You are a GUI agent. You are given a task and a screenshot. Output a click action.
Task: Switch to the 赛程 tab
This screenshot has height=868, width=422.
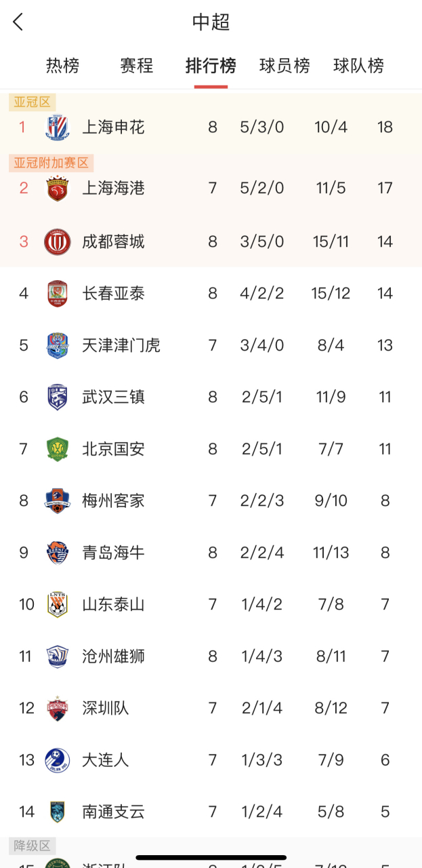pyautogui.click(x=137, y=66)
